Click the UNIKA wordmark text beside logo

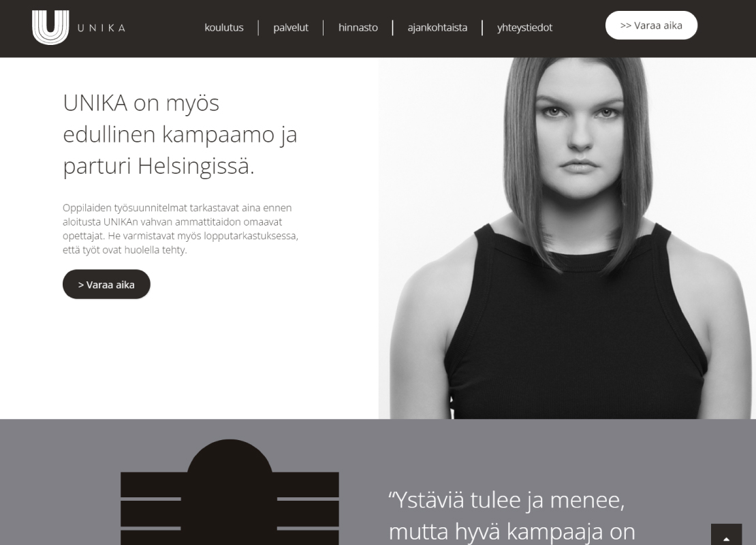pos(101,28)
